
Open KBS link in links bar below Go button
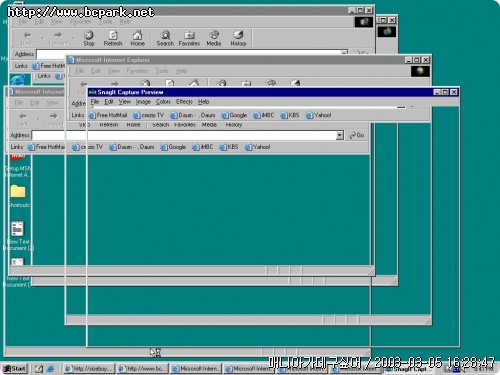coord(229,147)
